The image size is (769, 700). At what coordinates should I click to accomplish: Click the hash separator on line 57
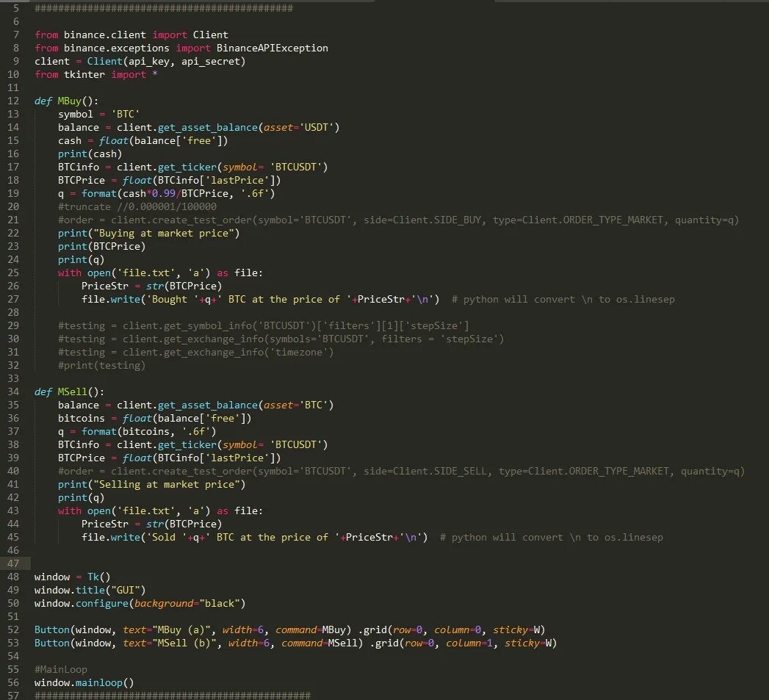tap(173, 696)
